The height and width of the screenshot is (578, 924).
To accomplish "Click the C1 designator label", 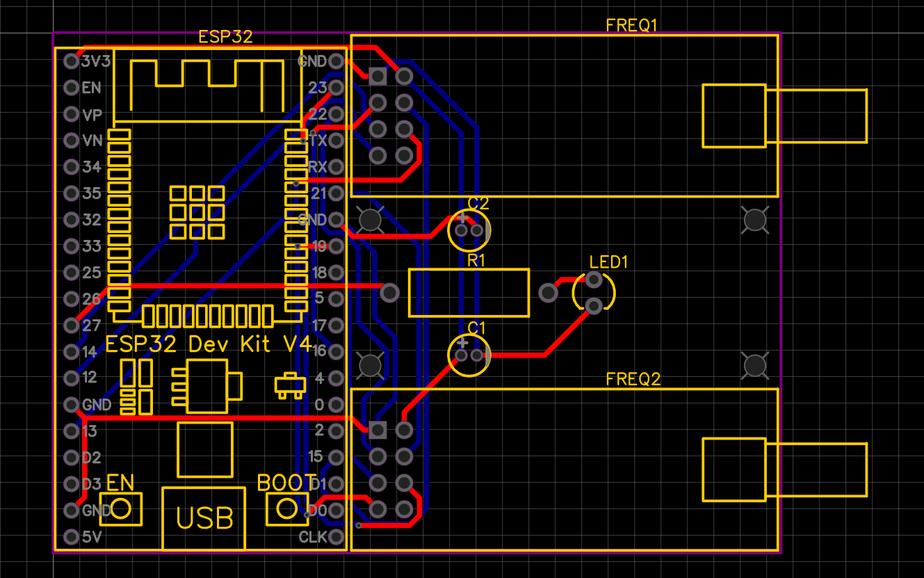I will tap(477, 328).
